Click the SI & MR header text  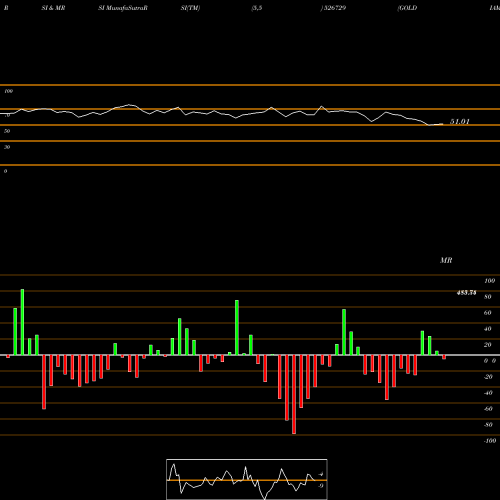coord(53,8)
